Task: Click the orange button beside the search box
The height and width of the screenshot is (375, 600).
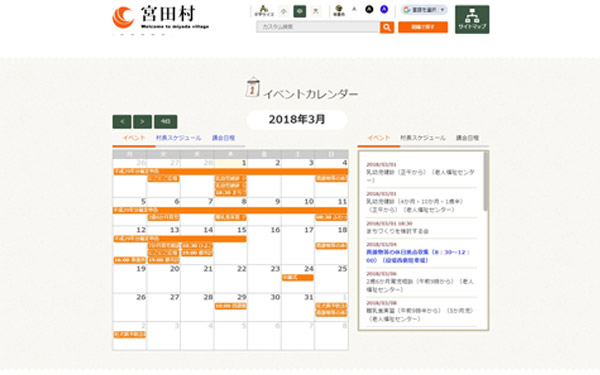Action: 423,27
